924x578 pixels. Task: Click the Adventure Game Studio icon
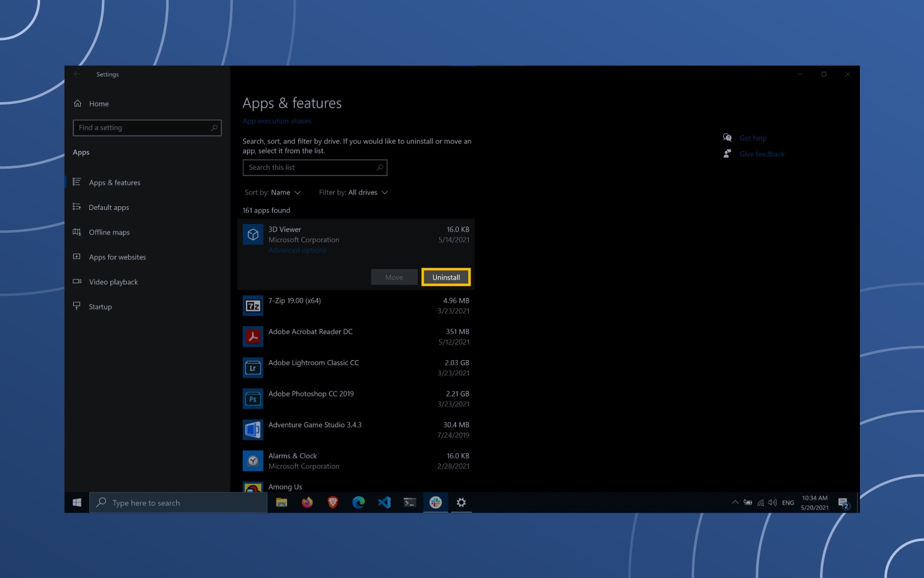tap(253, 430)
